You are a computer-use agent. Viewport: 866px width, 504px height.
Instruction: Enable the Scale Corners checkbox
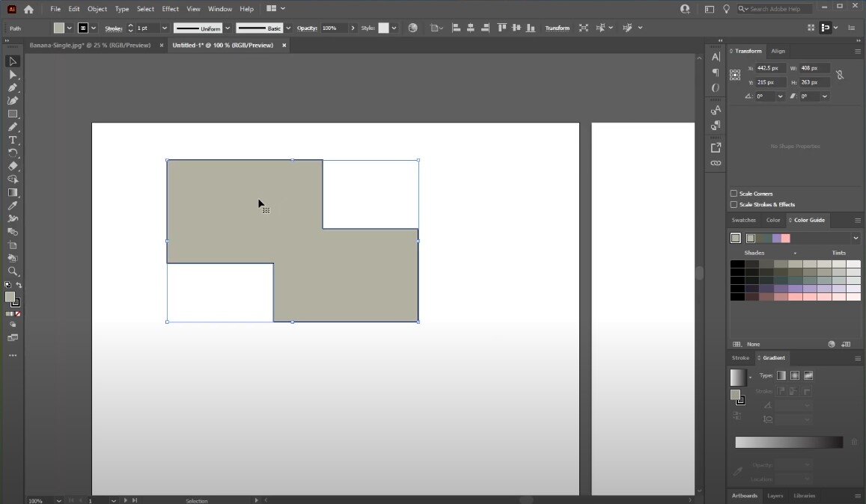click(734, 194)
